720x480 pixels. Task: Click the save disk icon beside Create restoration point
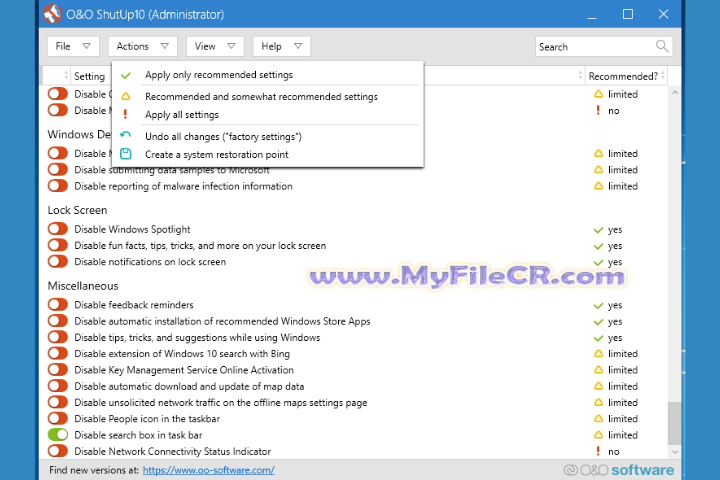click(x=125, y=154)
